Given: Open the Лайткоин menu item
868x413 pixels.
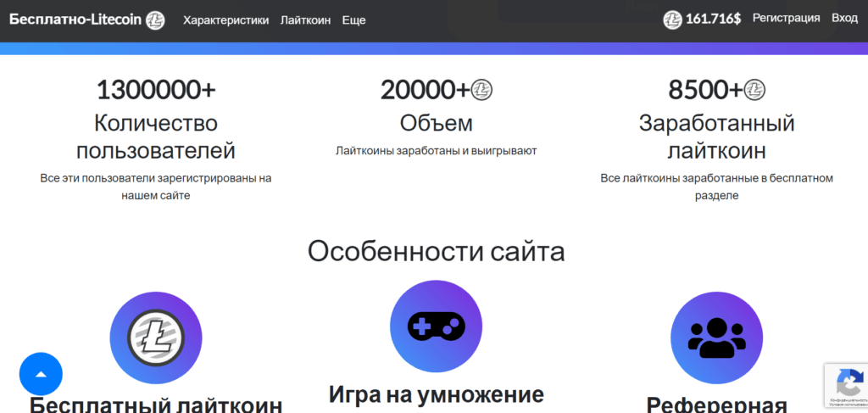Looking at the screenshot, I should 305,20.
